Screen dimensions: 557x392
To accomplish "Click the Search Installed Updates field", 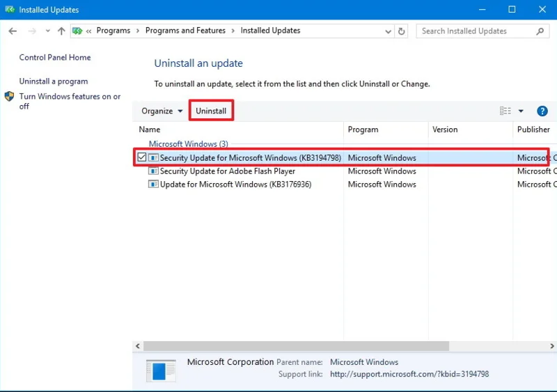I will tap(483, 31).
